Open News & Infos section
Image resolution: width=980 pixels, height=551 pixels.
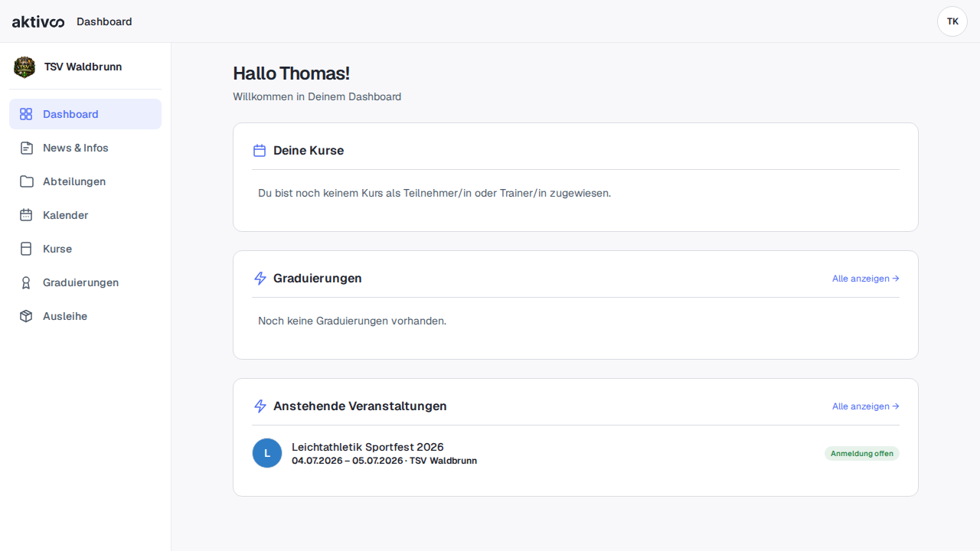click(85, 148)
